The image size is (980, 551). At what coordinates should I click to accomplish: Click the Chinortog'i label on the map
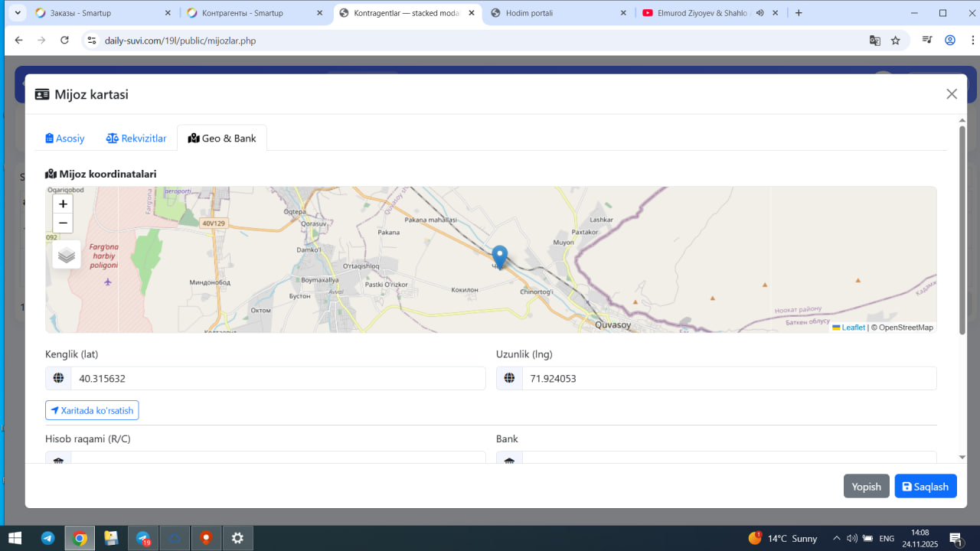pyautogui.click(x=536, y=292)
